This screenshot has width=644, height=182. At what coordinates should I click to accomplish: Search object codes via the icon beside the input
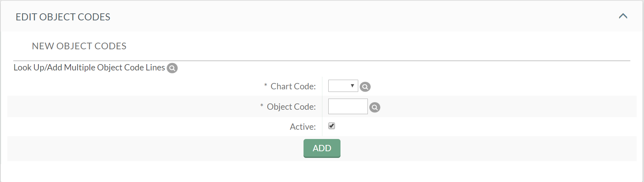pyautogui.click(x=375, y=107)
